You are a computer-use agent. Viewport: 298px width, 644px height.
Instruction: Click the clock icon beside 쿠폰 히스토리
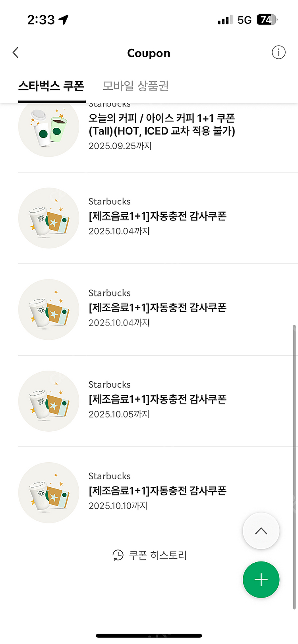coord(118,555)
